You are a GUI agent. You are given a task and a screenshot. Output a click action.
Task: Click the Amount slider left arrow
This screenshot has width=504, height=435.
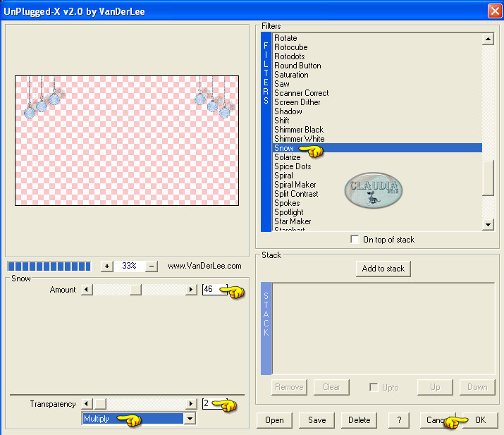(x=87, y=289)
